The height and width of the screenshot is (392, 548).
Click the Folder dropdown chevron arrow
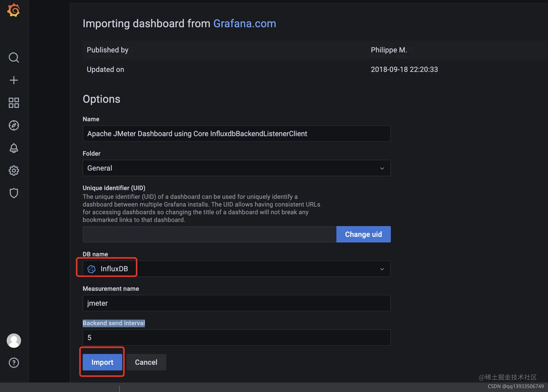click(382, 168)
